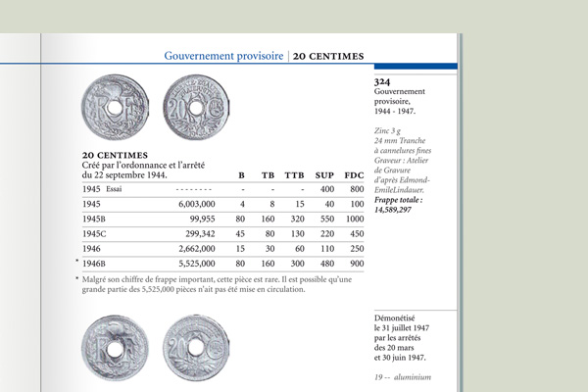Click mintage 299,342 for 1945C
The width and height of the screenshot is (588, 392).
pos(200,234)
